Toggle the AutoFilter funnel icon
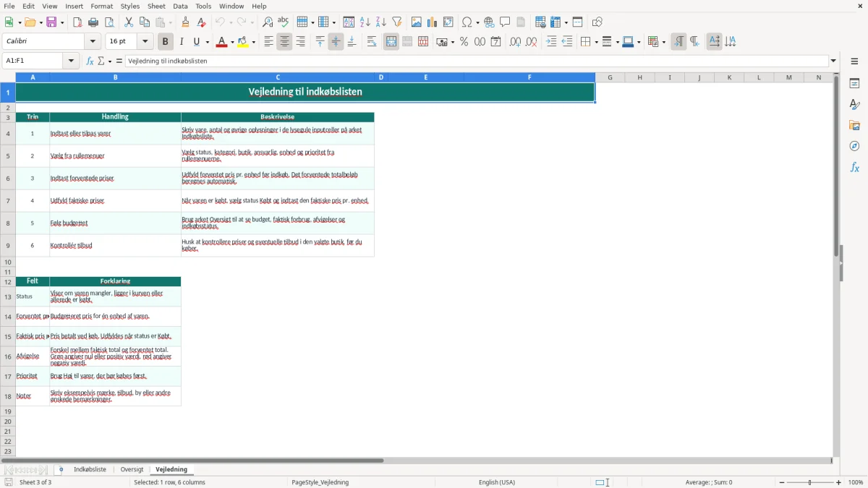 (x=397, y=22)
